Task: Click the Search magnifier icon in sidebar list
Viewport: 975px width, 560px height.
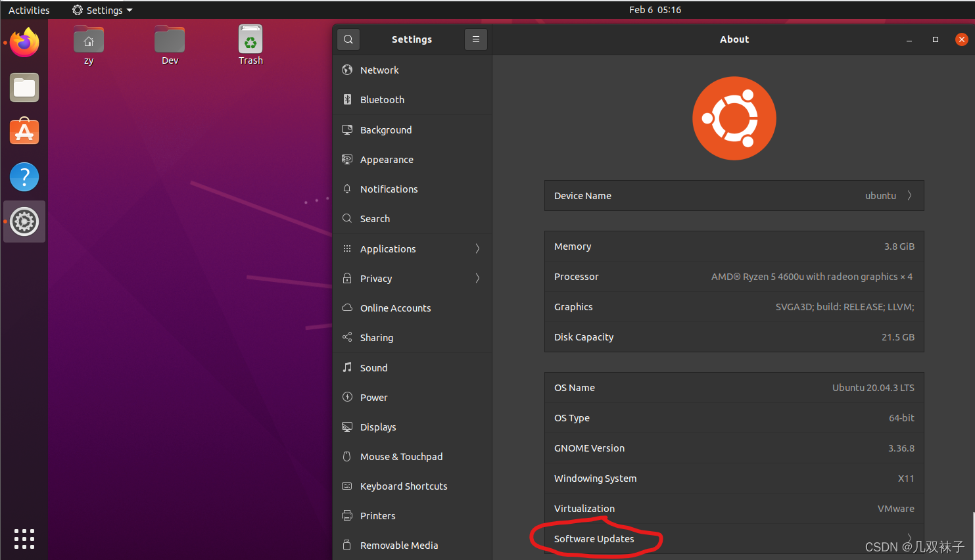Action: coord(347,218)
